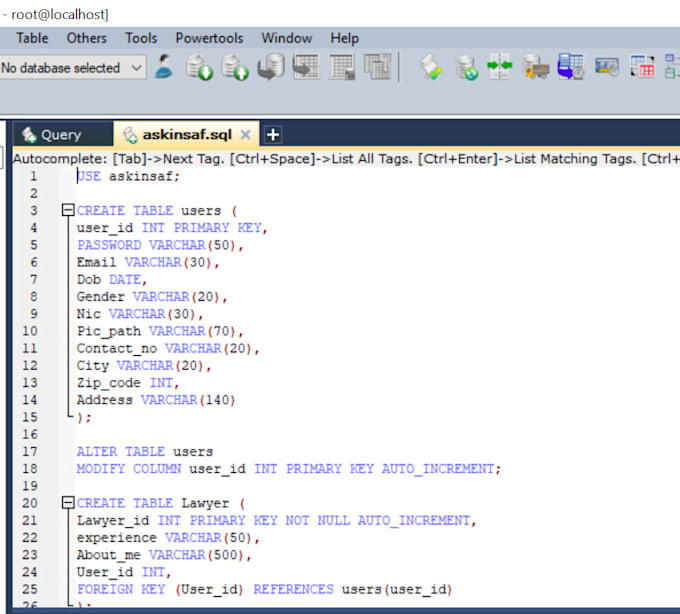Collapse the CREATE TABLE users block
The height and width of the screenshot is (614, 680).
tap(67, 211)
